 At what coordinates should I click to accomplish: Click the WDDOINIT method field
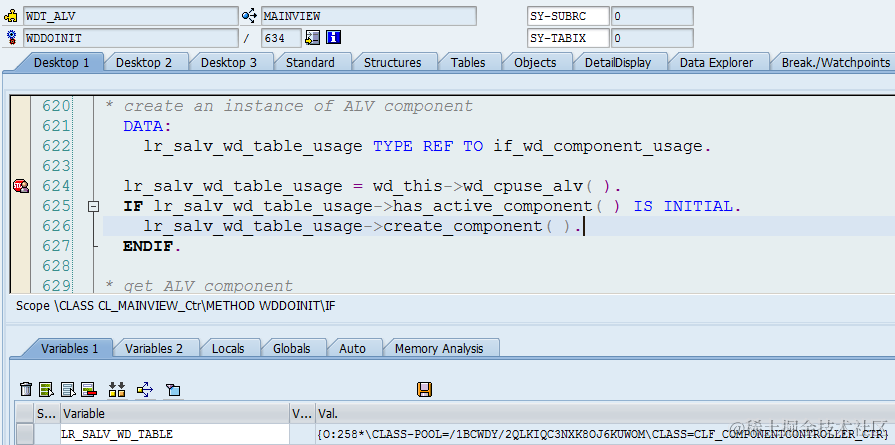[x=131, y=38]
